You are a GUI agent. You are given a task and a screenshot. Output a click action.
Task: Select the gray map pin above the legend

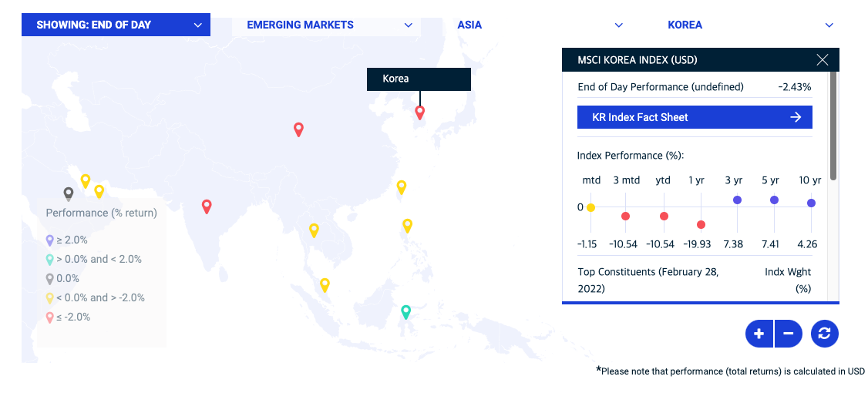click(68, 193)
